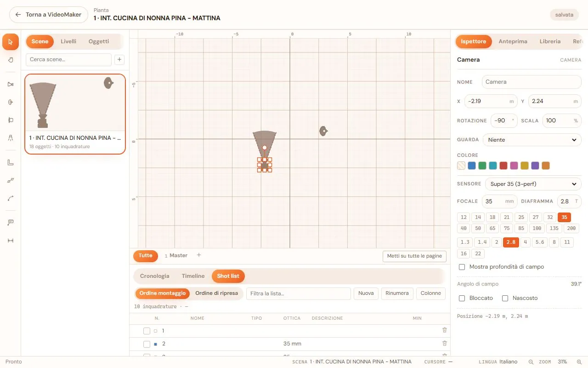Select the polyline path tool
Viewport: 588px width, 368px height.
pyautogui.click(x=11, y=180)
